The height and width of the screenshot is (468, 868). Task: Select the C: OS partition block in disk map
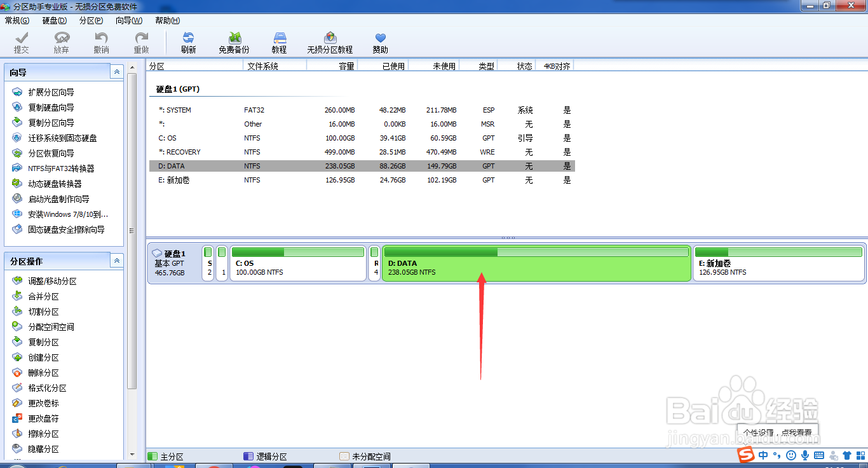[298, 263]
